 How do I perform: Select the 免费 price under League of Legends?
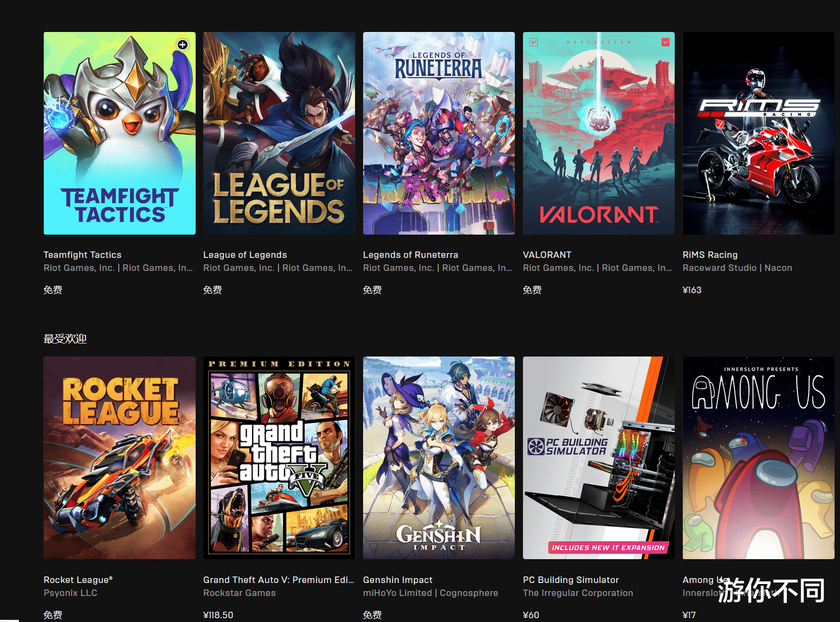212,290
